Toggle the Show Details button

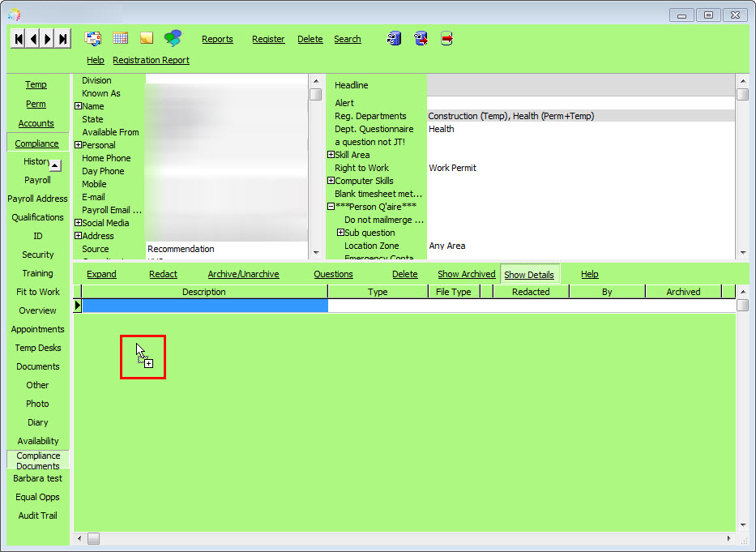(x=529, y=275)
